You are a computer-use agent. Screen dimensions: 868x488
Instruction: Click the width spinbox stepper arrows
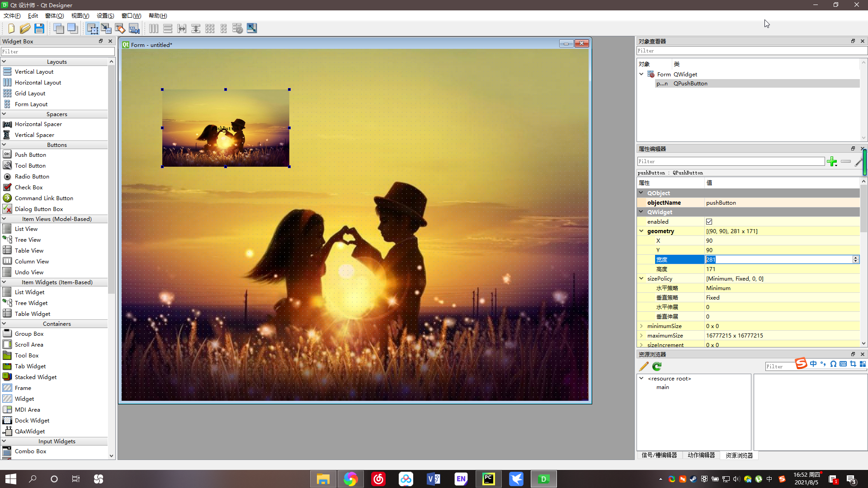855,259
